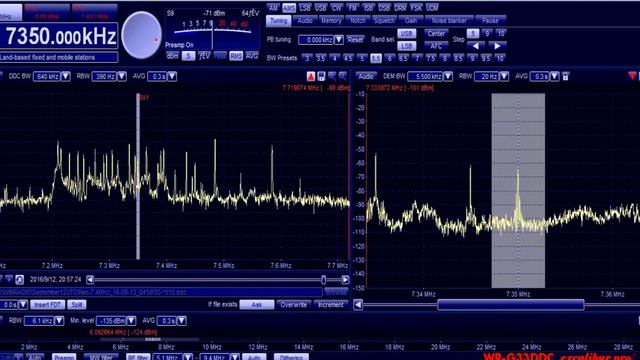Toggle the Preamp button at the bottom
This screenshot has width=640, height=360.
point(64,357)
